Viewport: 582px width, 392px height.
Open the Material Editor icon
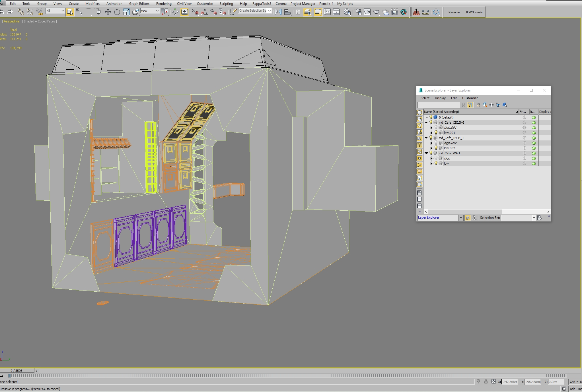tap(347, 12)
